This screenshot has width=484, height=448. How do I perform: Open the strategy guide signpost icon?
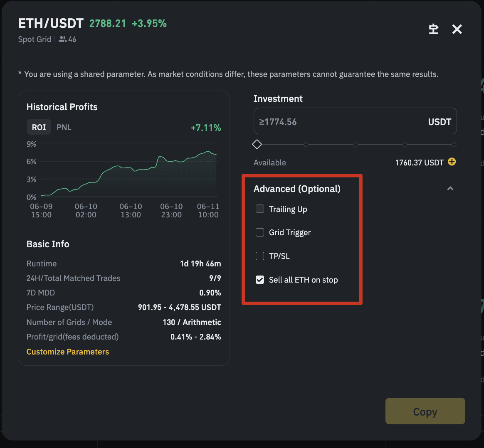tap(433, 29)
